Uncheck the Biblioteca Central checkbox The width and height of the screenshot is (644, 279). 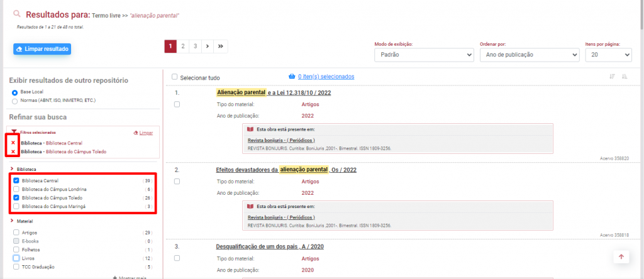tap(16, 180)
